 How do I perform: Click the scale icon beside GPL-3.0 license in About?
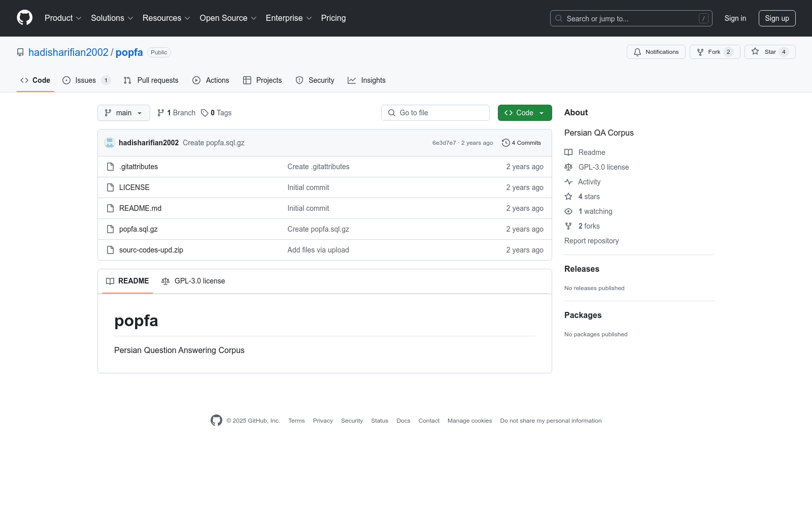568,167
